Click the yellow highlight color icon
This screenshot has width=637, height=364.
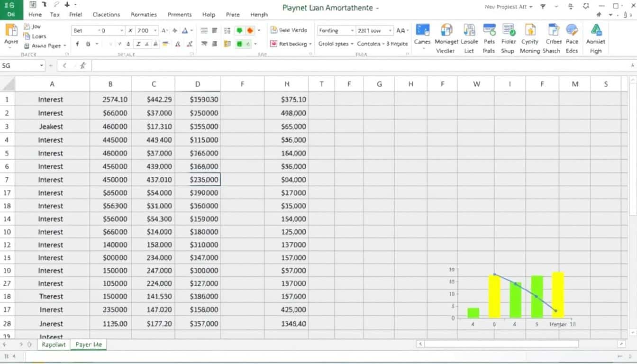[x=165, y=44]
